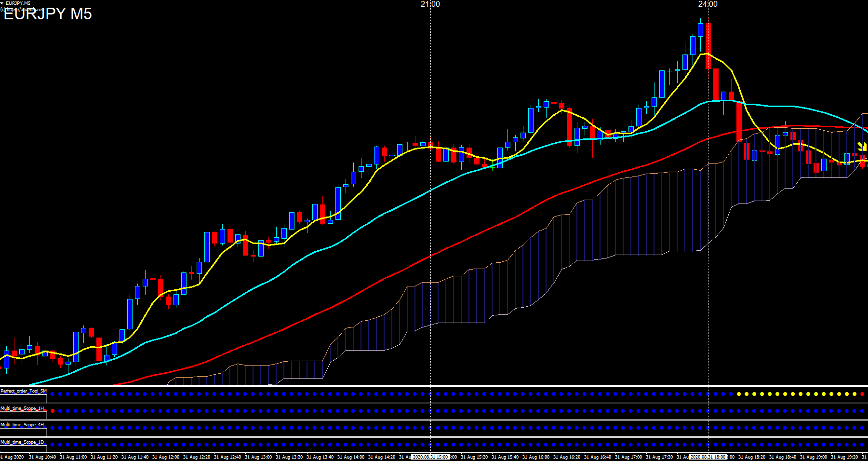This screenshot has height=461, width=868.
Task: Click the 31 Aug 17:20 time label
Action: click(659, 457)
